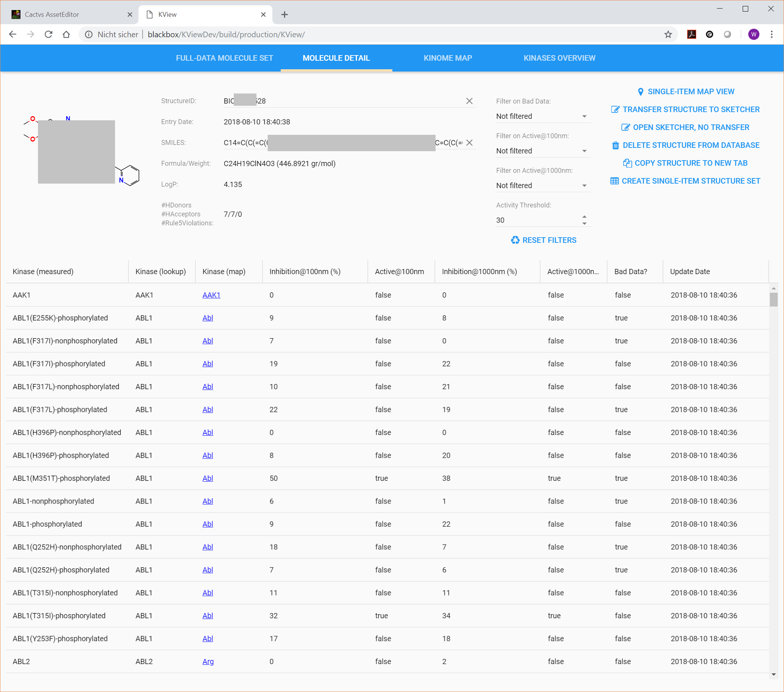The image size is (784, 692).
Task: Switch to the Kinome Map tab
Action: [447, 58]
